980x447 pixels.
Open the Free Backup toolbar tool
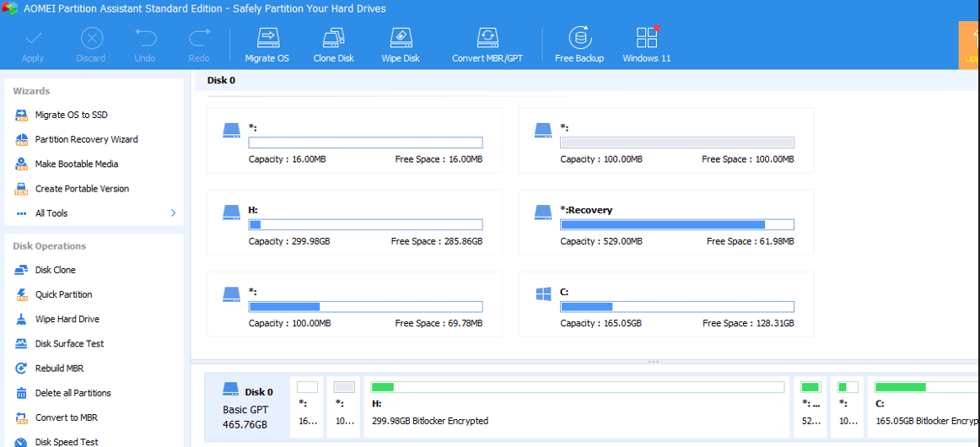click(x=580, y=45)
